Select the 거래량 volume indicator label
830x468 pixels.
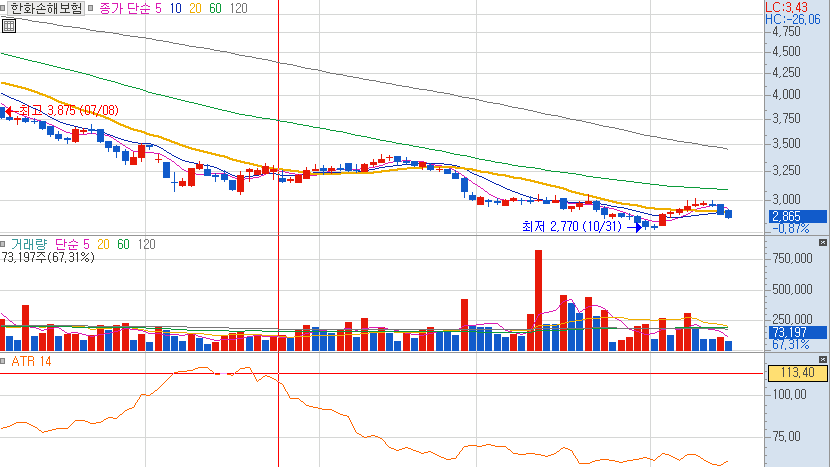point(29,244)
